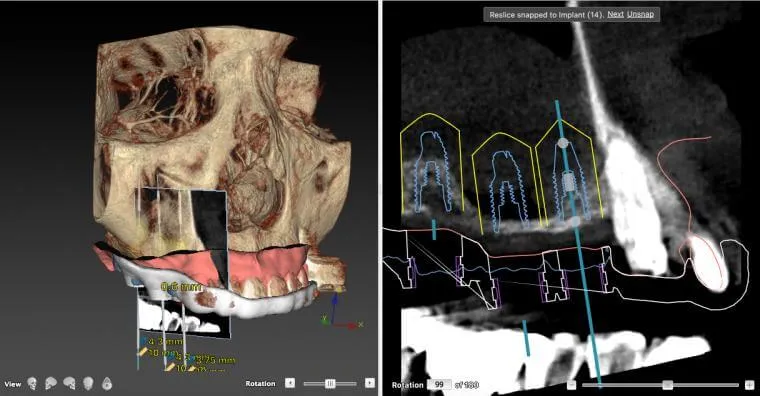The image size is (760, 396).
Task: Select the third skull profile view icon
Action: pyautogui.click(x=69, y=384)
